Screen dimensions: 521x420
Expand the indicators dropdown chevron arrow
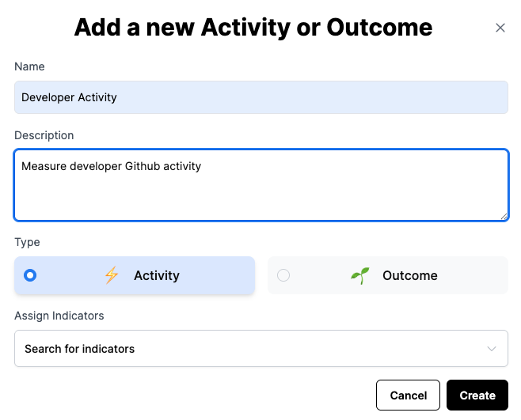click(492, 349)
